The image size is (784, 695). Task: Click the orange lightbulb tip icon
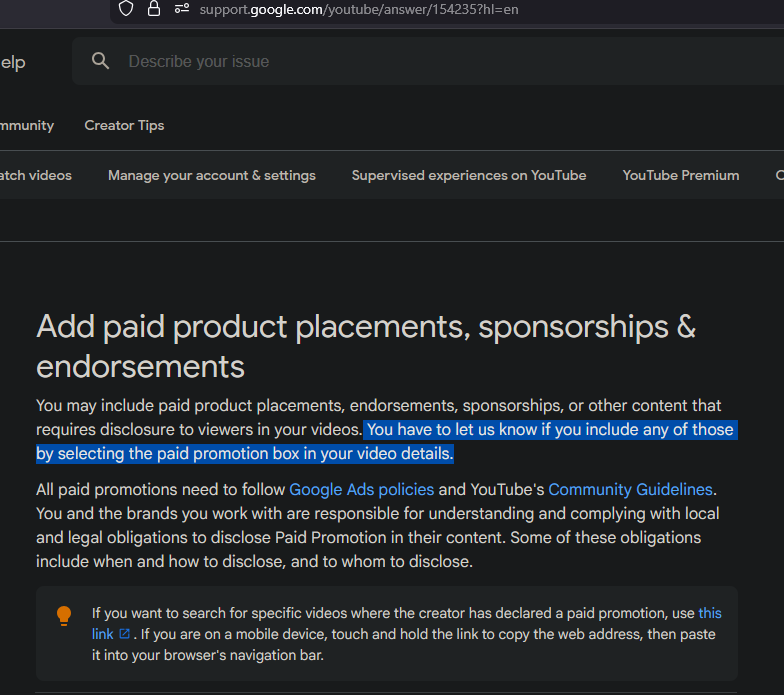64,616
